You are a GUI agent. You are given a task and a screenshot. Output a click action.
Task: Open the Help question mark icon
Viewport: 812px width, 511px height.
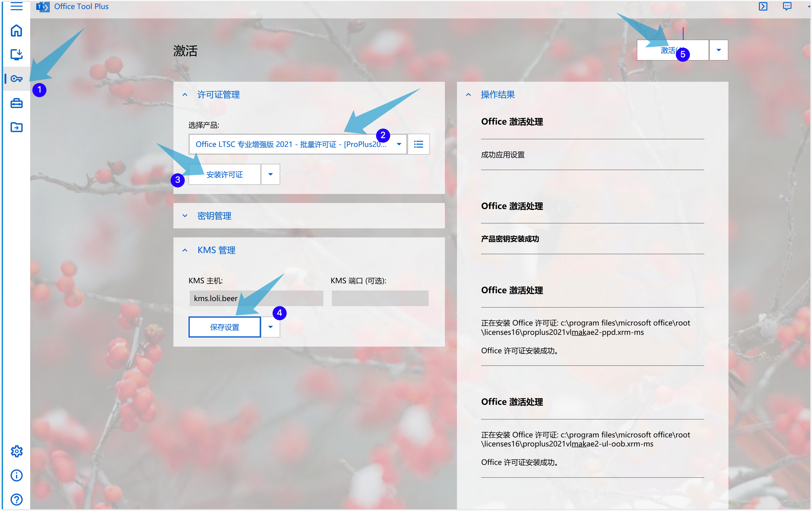[16, 499]
